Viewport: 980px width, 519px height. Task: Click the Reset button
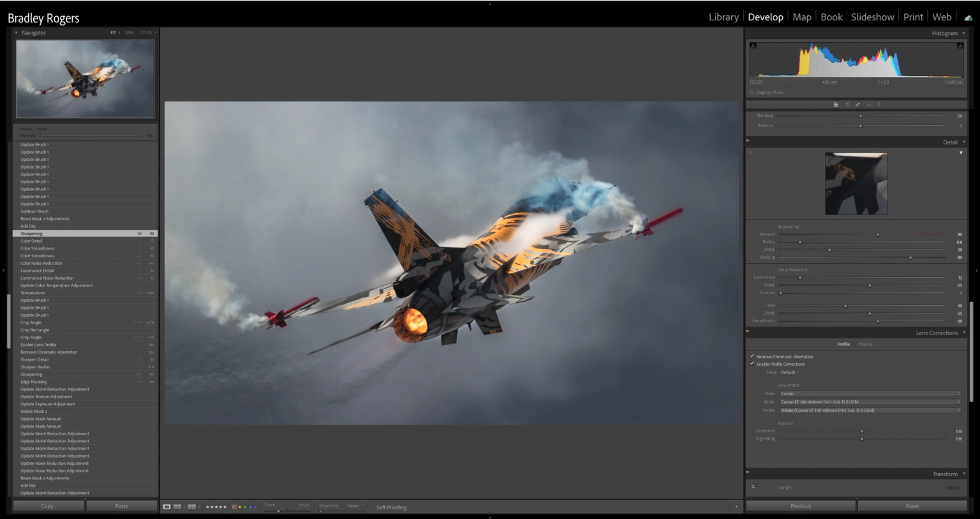pyautogui.click(x=912, y=506)
